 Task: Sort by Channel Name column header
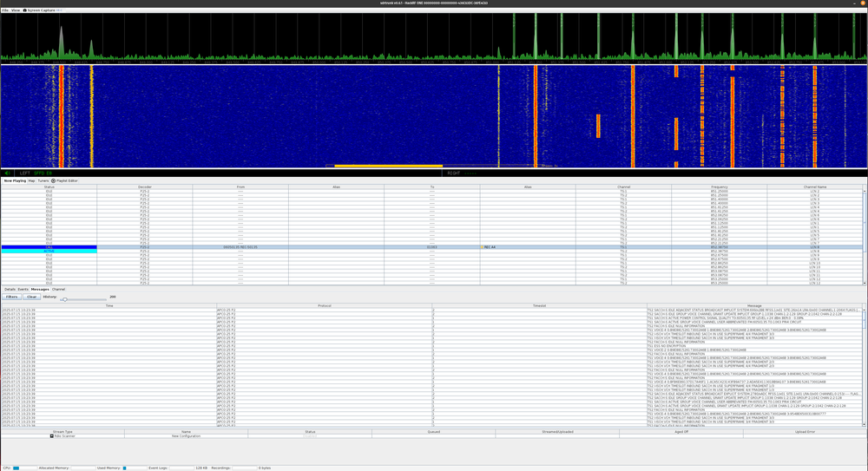(x=815, y=187)
